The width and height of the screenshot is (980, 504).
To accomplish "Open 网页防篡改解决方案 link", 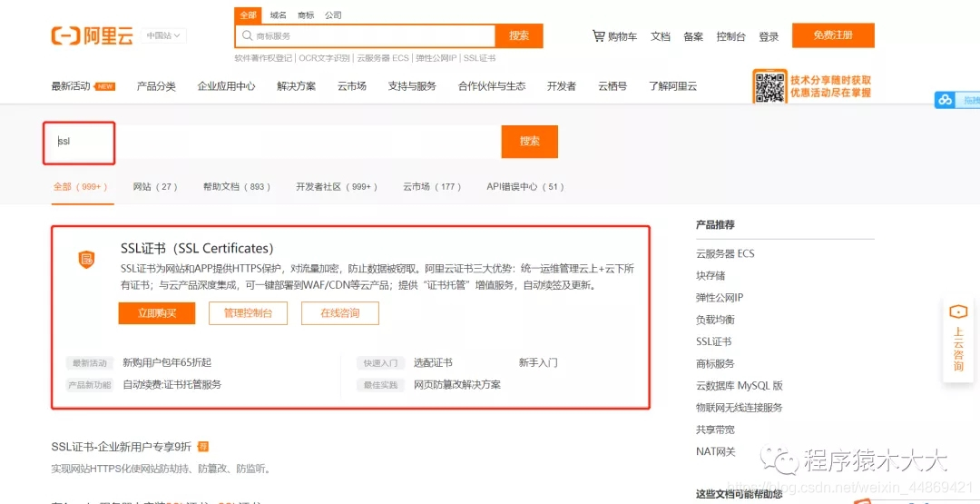I will click(457, 384).
